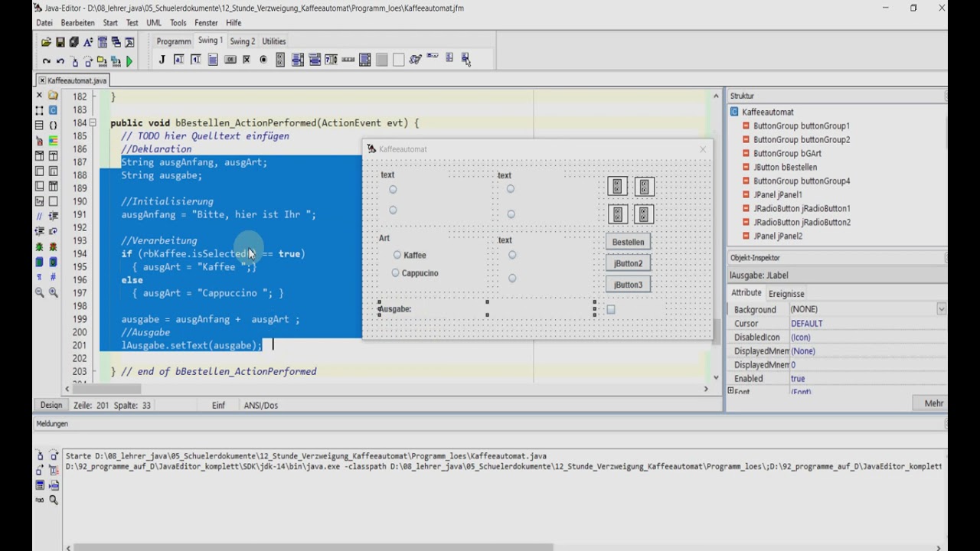
Task: Click the zoom out magnifier in editor sidebar
Action: (x=39, y=292)
